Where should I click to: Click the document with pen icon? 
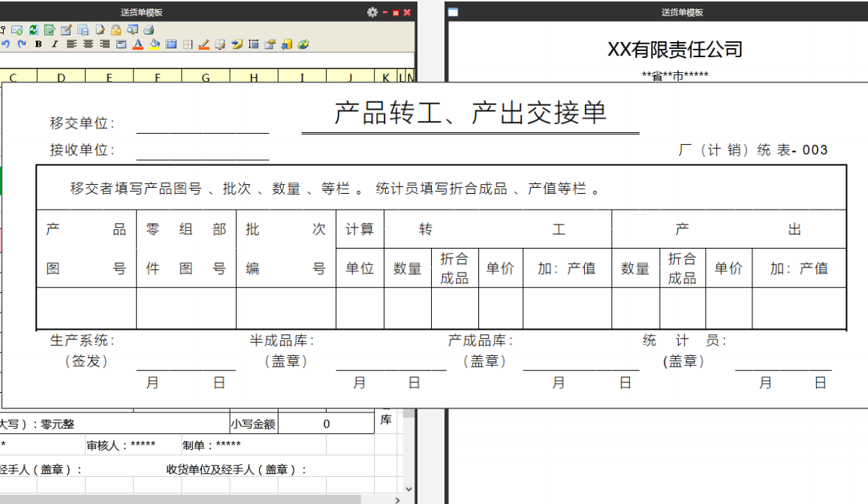pyautogui.click(x=100, y=30)
